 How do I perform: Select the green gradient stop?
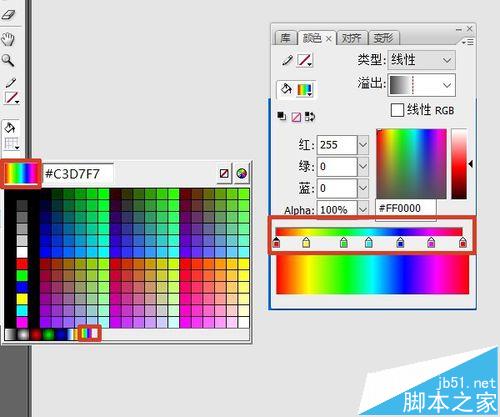click(x=344, y=243)
